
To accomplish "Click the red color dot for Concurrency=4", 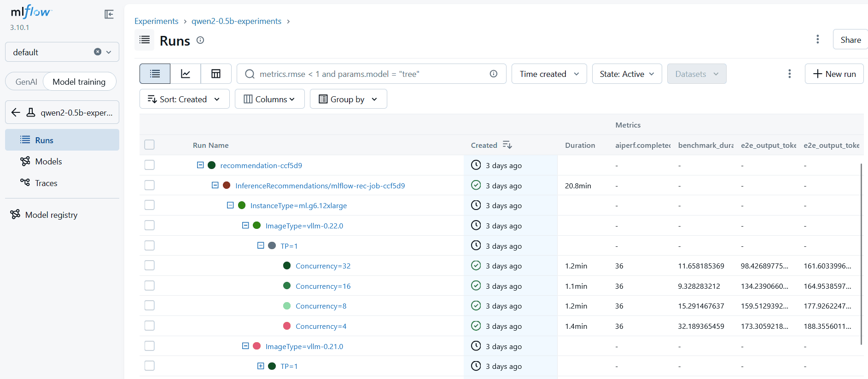I will point(287,326).
